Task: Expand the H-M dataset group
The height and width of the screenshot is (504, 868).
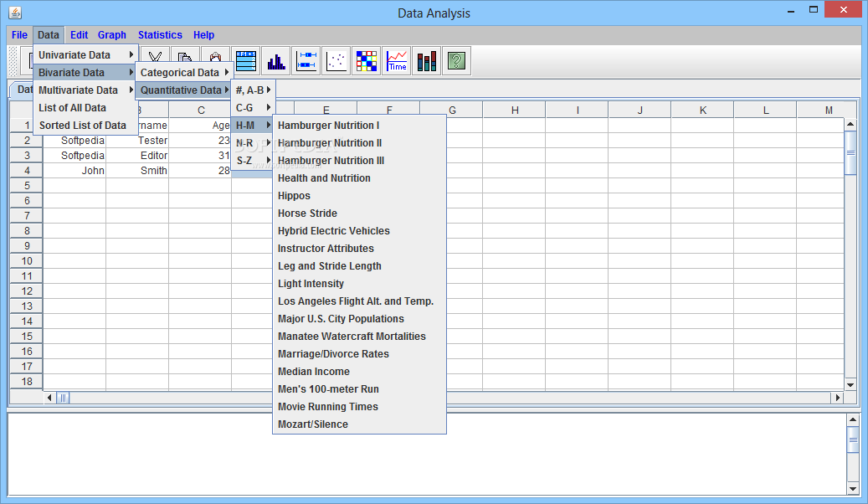Action: click(x=253, y=126)
